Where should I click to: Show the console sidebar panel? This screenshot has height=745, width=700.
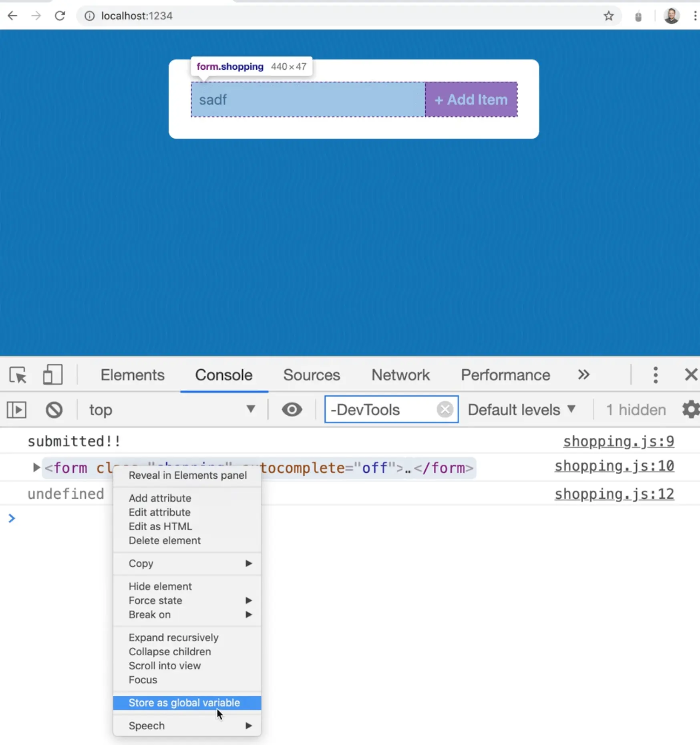pyautogui.click(x=17, y=410)
